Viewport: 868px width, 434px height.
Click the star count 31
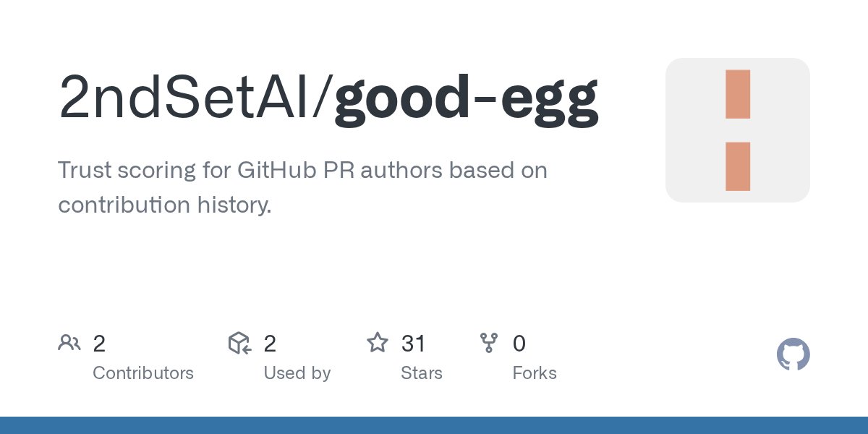tap(413, 344)
